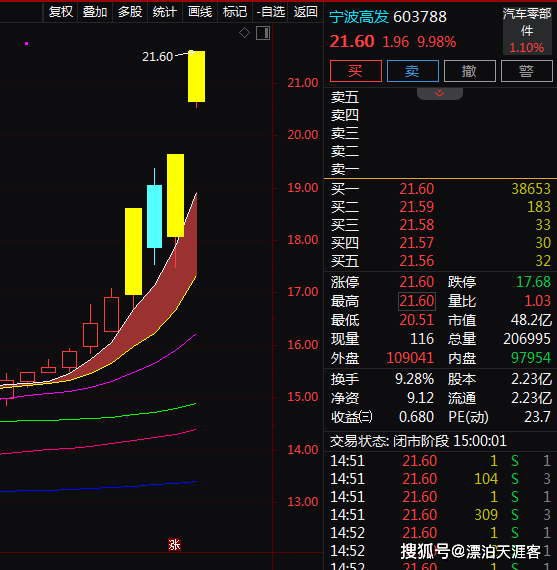Click the blue 卖 sell button
Image resolution: width=557 pixels, height=570 pixels.
tap(413, 71)
